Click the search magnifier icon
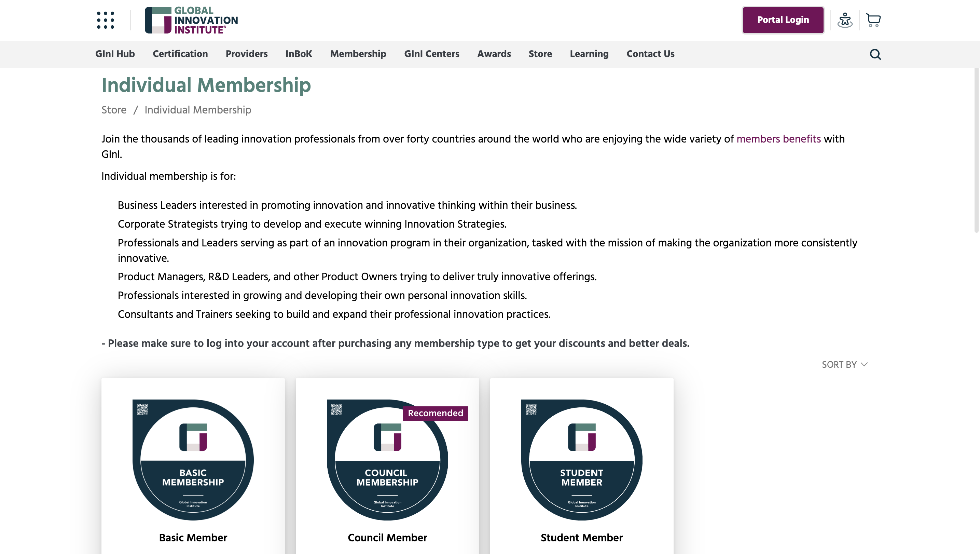This screenshot has height=554, width=980. pyautogui.click(x=875, y=54)
